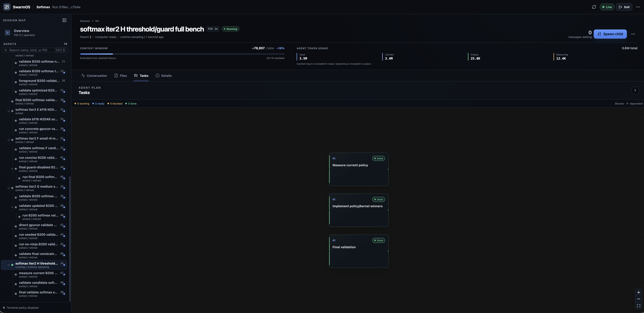The height and width of the screenshot is (313, 644).
Task: Collapse softmax iter2 E bf16 agent subtree
Action: tap(8, 111)
